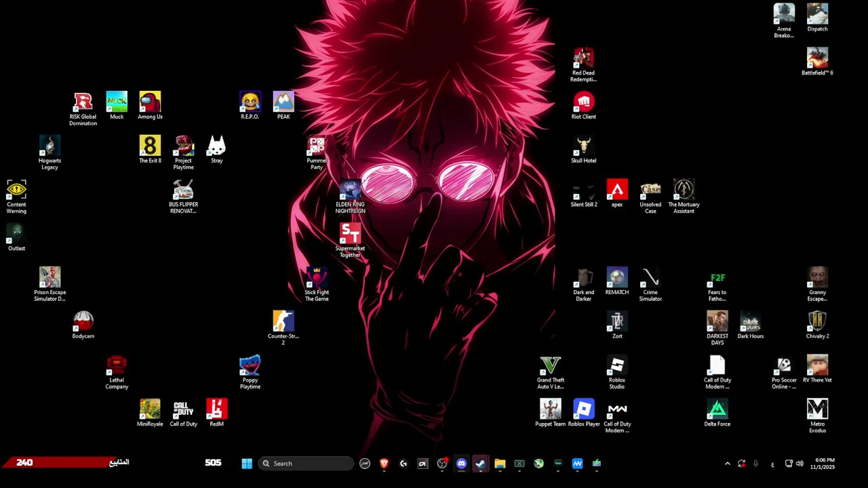Select the RedM desktop icon
Viewport: 868px width, 488px height.
pos(216,413)
